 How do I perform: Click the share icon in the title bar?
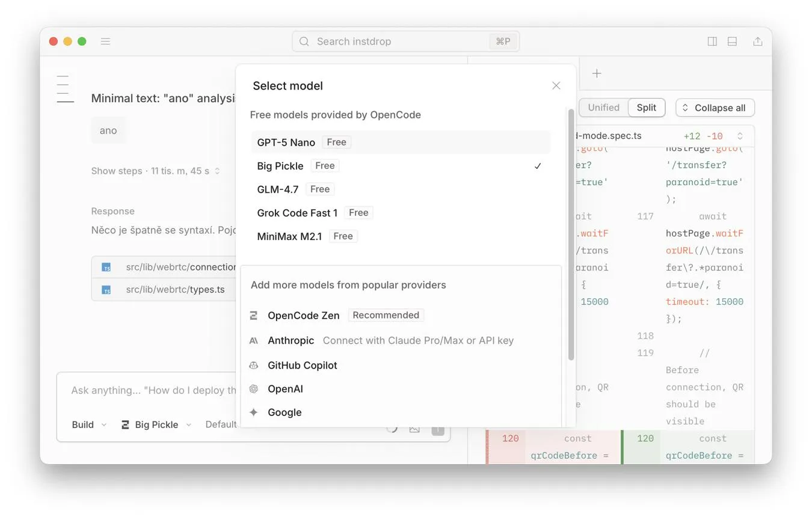click(x=758, y=41)
